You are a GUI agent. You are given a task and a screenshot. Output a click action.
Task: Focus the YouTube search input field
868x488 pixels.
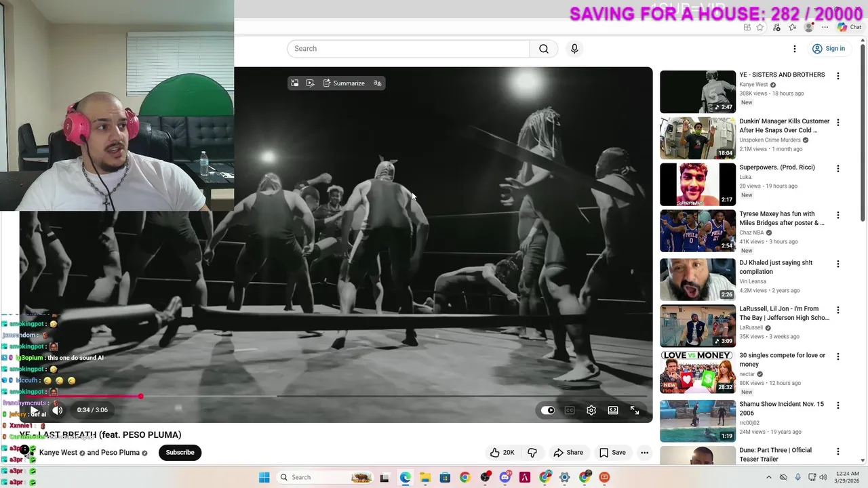point(408,49)
